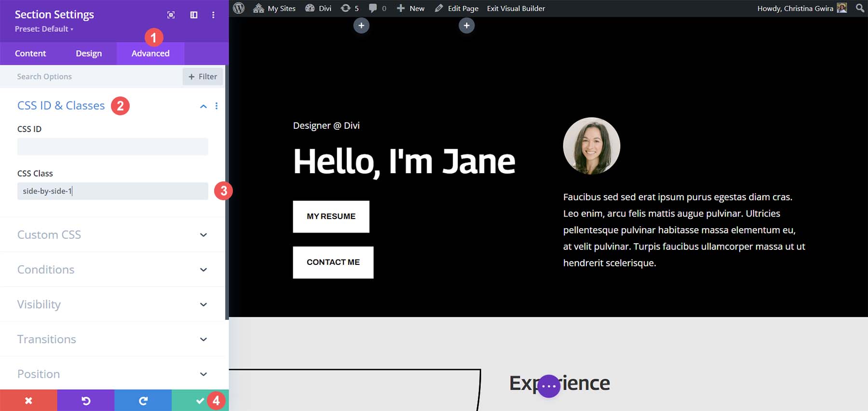This screenshot has width=868, height=411.
Task: Switch to the Content tab
Action: pos(30,54)
